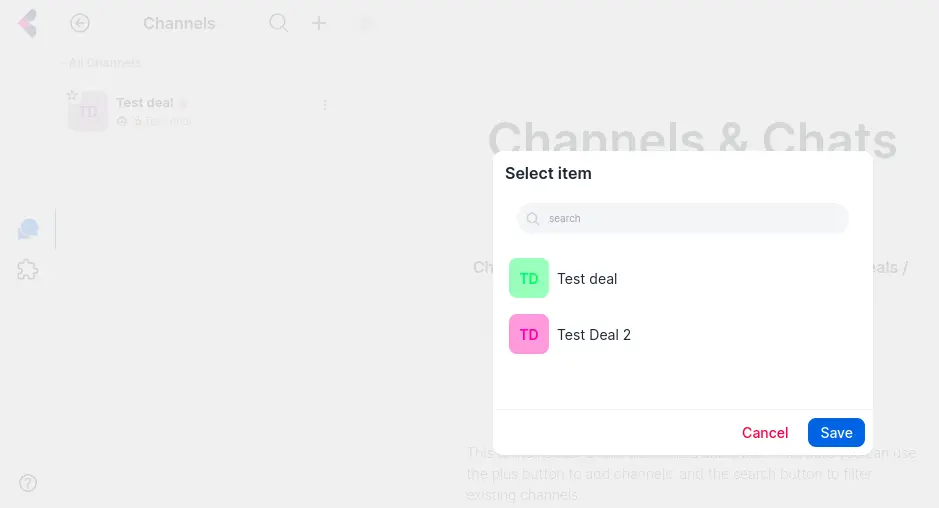Click the help question mark icon
Image resolution: width=939 pixels, height=508 pixels.
28,483
